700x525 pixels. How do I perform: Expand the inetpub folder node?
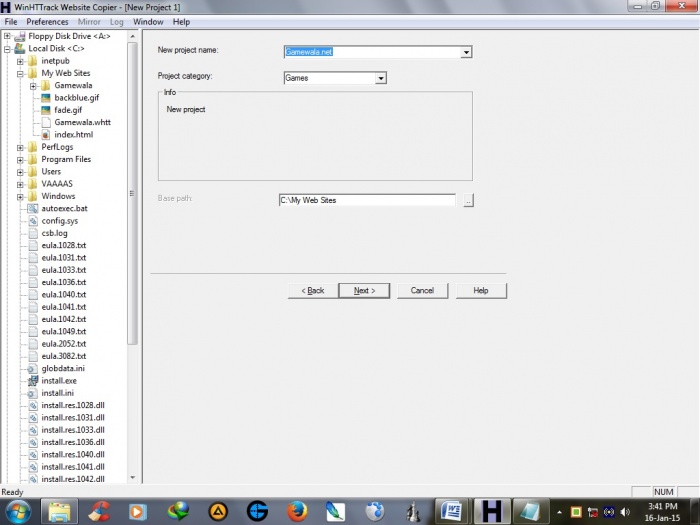(20, 61)
